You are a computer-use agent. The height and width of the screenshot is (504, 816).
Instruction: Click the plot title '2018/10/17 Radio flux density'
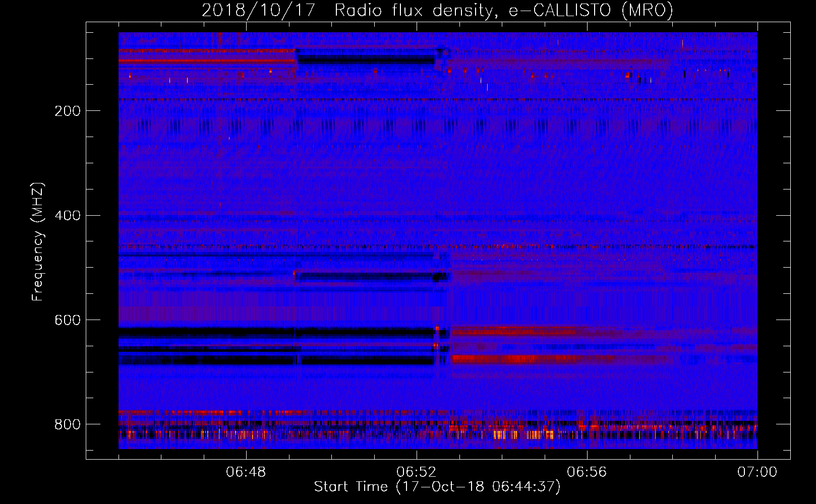point(437,10)
